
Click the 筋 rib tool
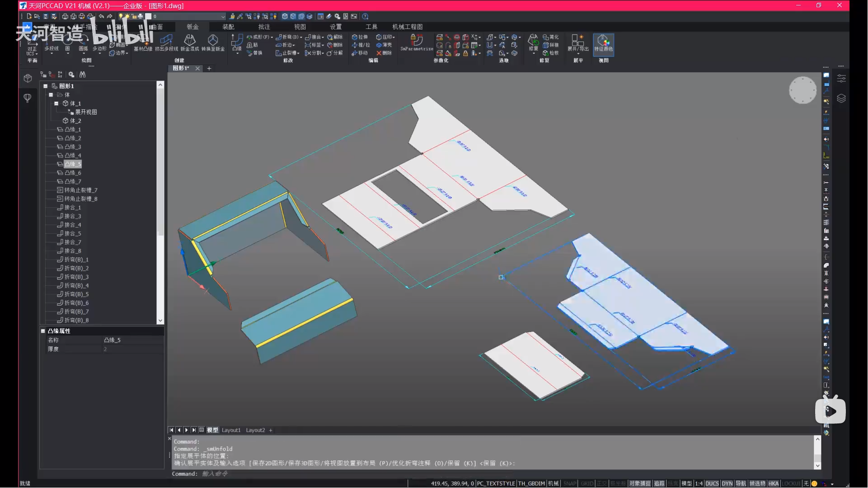click(253, 45)
